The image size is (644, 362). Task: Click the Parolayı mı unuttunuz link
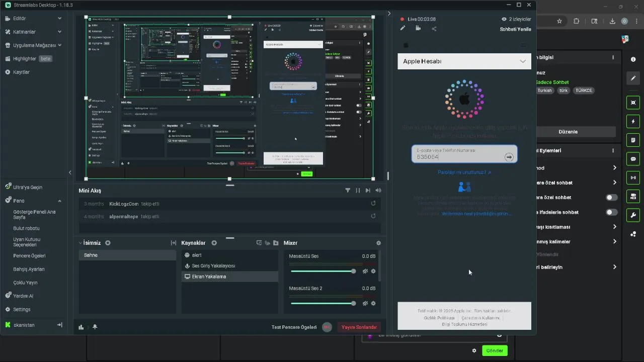click(464, 172)
